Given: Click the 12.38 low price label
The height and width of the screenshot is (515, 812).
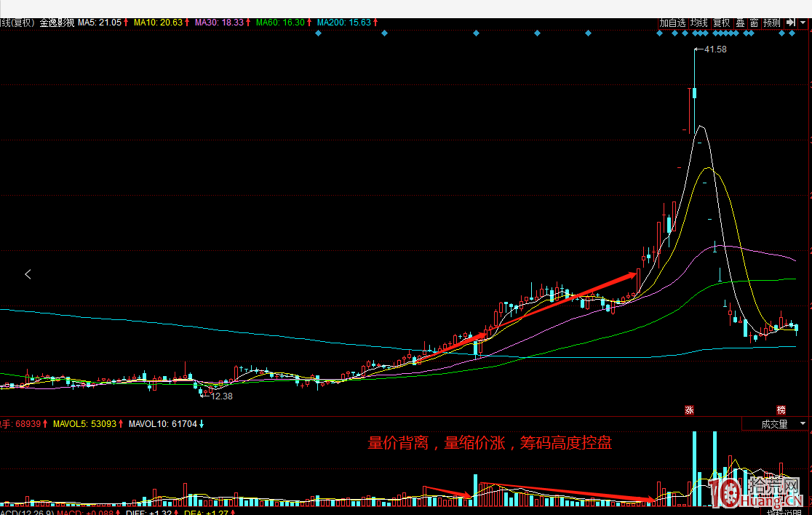Looking at the screenshot, I should pos(222,396).
